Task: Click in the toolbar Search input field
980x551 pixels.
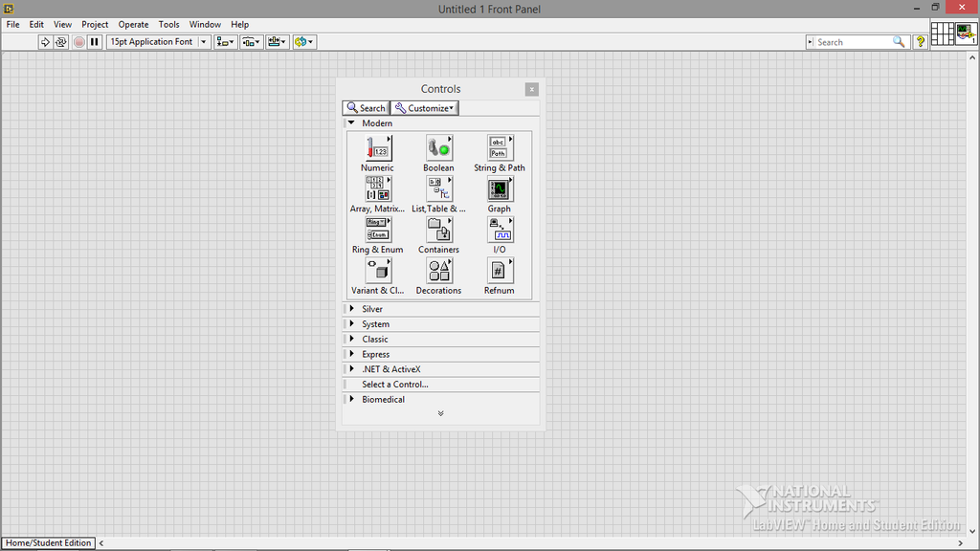Action: tap(853, 42)
